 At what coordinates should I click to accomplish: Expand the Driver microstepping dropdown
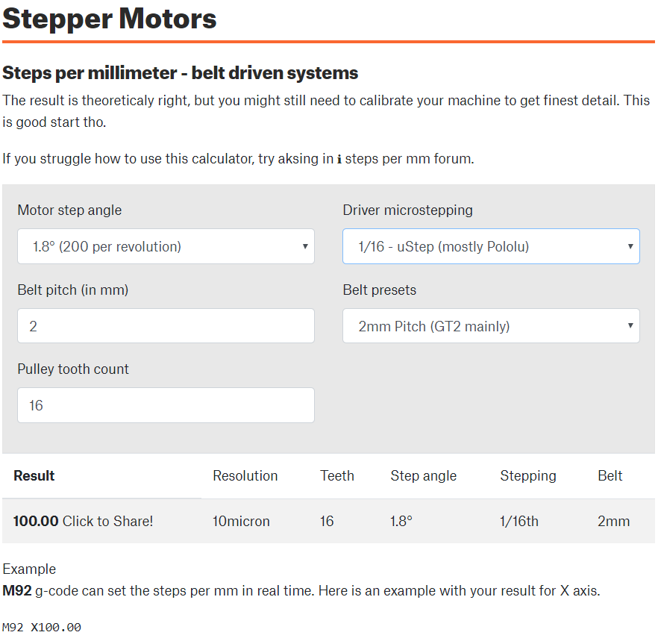coord(491,246)
